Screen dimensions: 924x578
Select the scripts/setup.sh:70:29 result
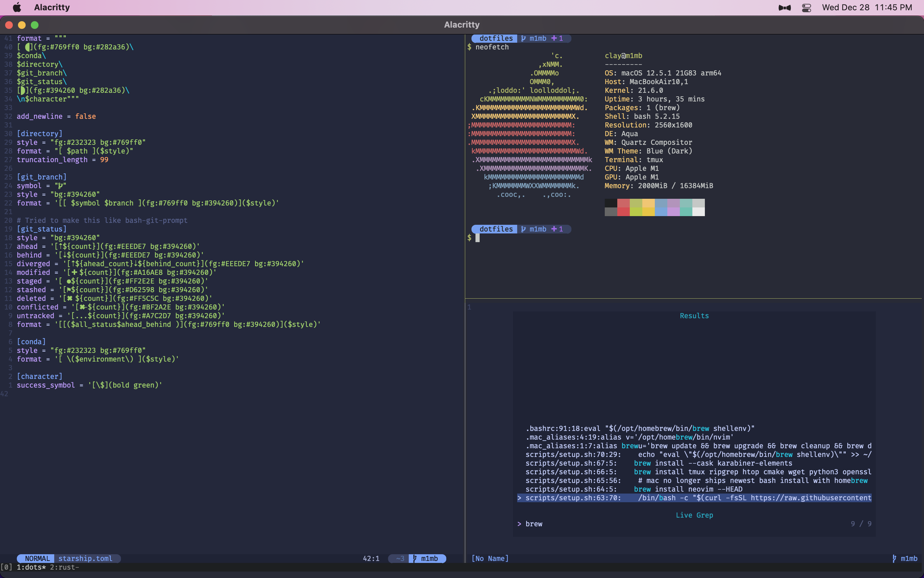698,454
